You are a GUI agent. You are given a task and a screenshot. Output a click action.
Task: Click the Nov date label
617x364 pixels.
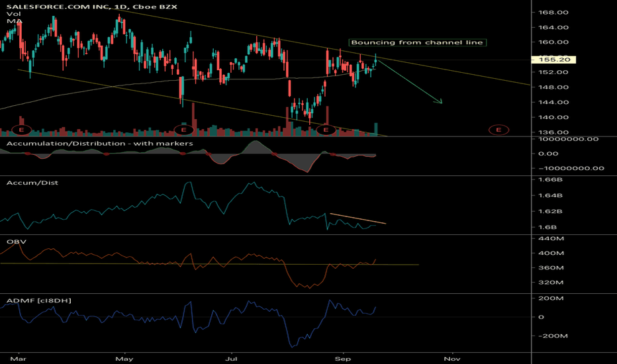click(452, 359)
